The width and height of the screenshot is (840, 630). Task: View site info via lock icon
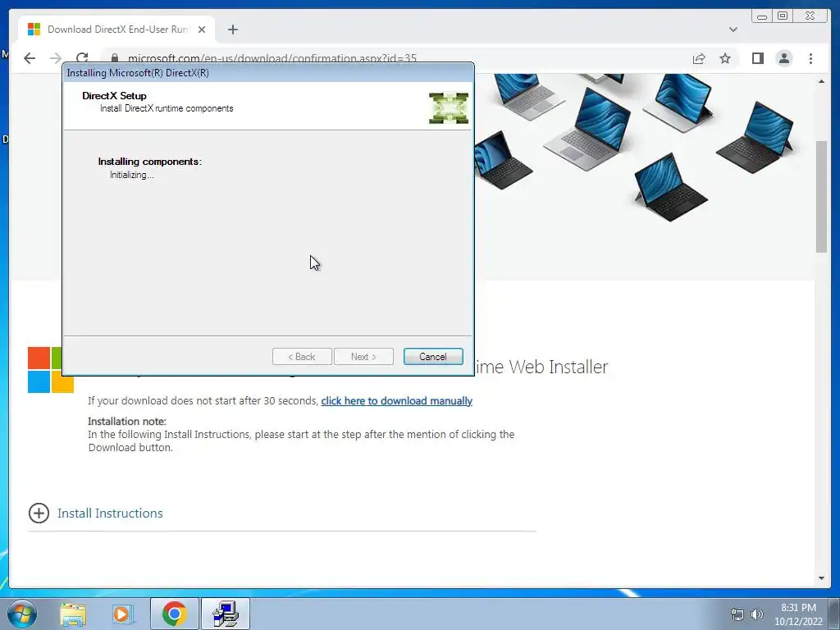(114, 58)
